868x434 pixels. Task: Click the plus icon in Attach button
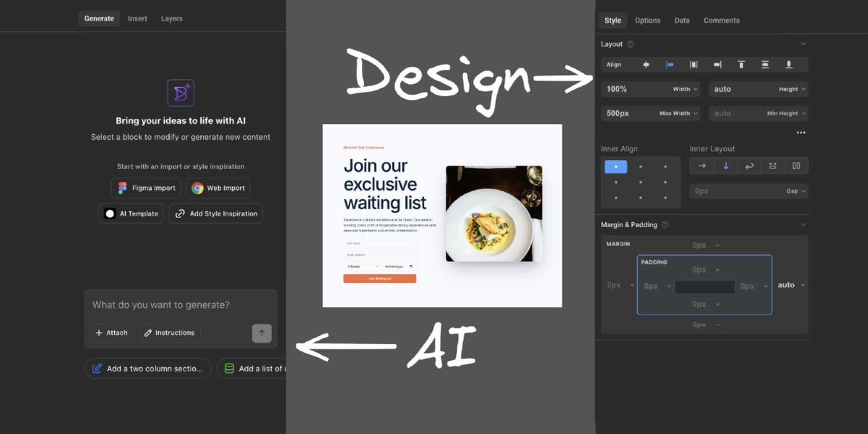tap(99, 333)
